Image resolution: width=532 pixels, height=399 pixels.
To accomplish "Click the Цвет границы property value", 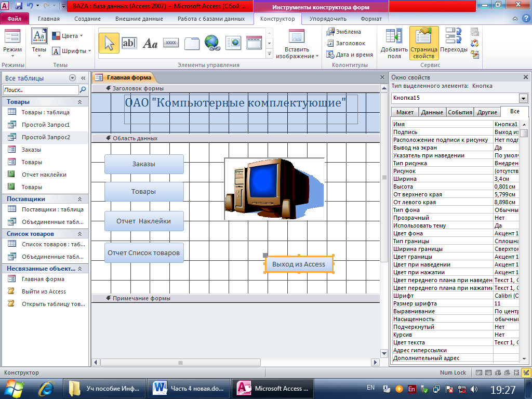I will point(506,257).
